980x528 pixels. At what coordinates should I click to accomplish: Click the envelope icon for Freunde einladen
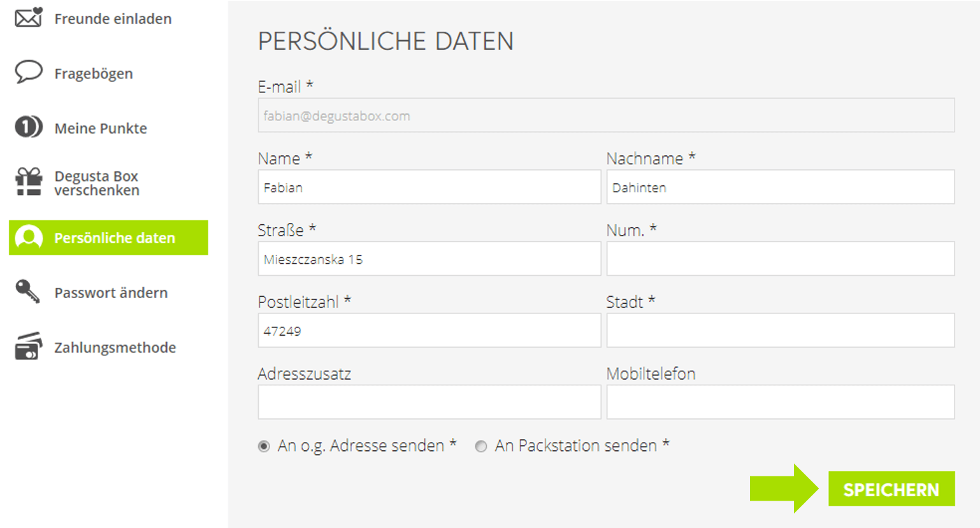point(29,18)
